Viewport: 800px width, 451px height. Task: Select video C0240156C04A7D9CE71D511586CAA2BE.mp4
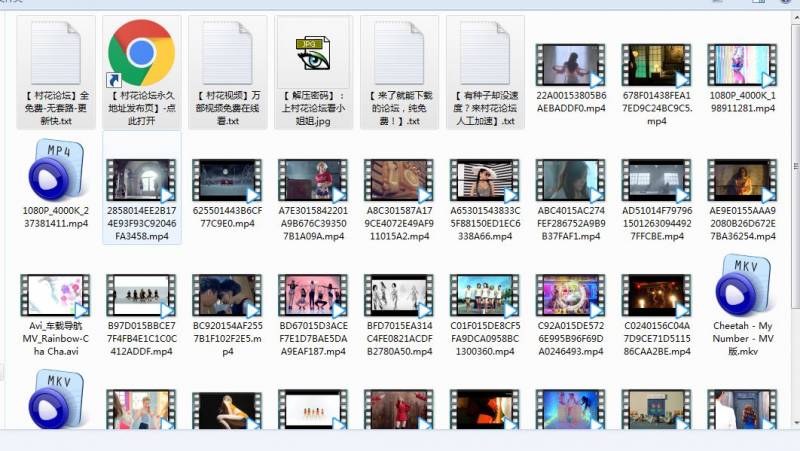click(656, 295)
